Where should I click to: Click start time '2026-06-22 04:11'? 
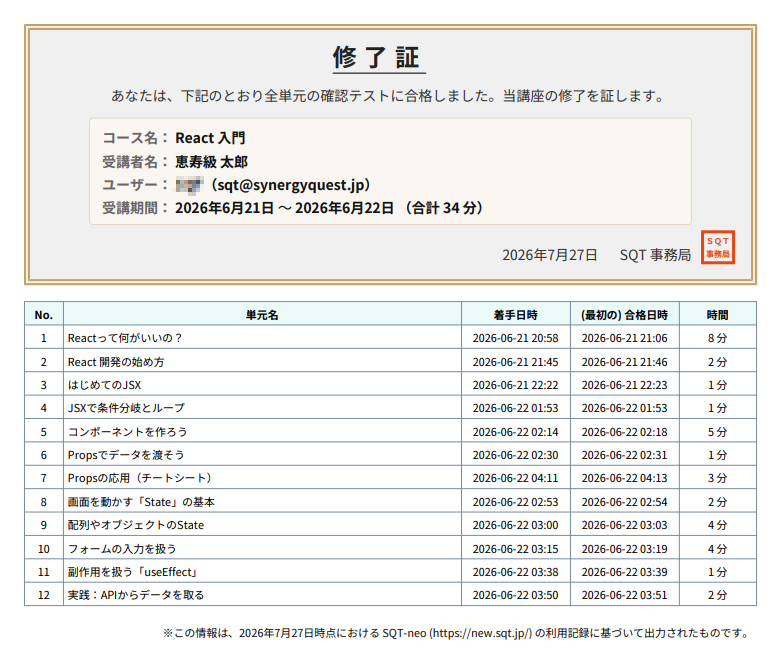pos(516,478)
